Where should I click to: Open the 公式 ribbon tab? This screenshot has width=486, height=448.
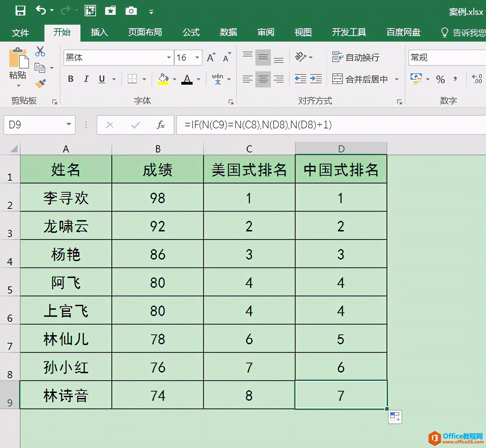191,32
